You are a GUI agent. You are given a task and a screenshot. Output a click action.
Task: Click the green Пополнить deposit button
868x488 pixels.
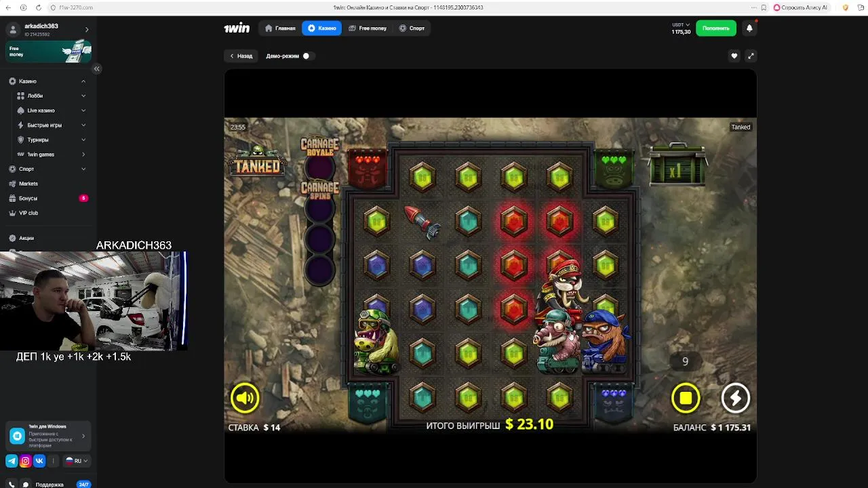click(x=716, y=28)
